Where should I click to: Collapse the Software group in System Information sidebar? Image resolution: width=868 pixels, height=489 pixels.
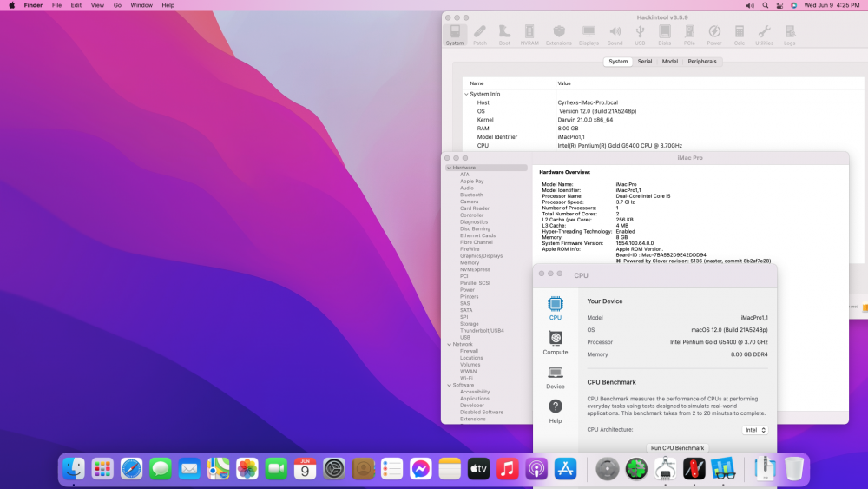449,386
